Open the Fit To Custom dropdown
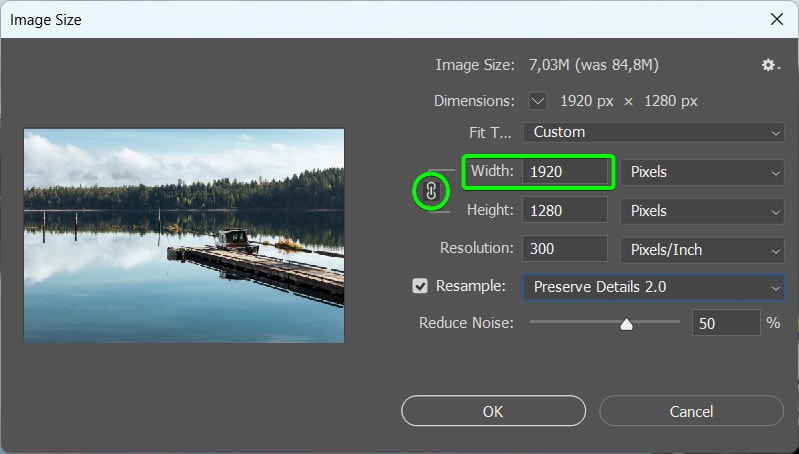 pos(653,132)
